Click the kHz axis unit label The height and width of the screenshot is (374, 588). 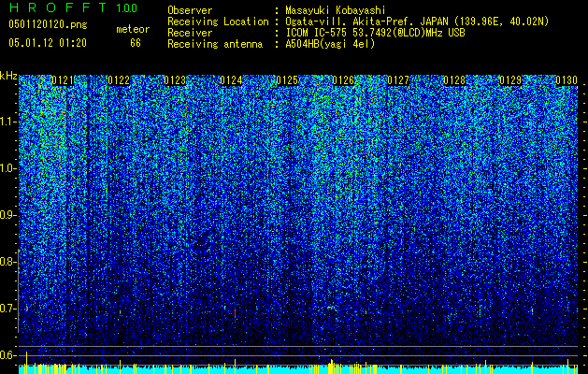coord(8,76)
